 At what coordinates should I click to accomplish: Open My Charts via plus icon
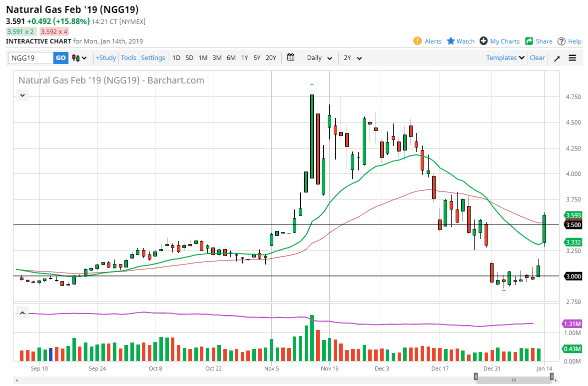483,41
